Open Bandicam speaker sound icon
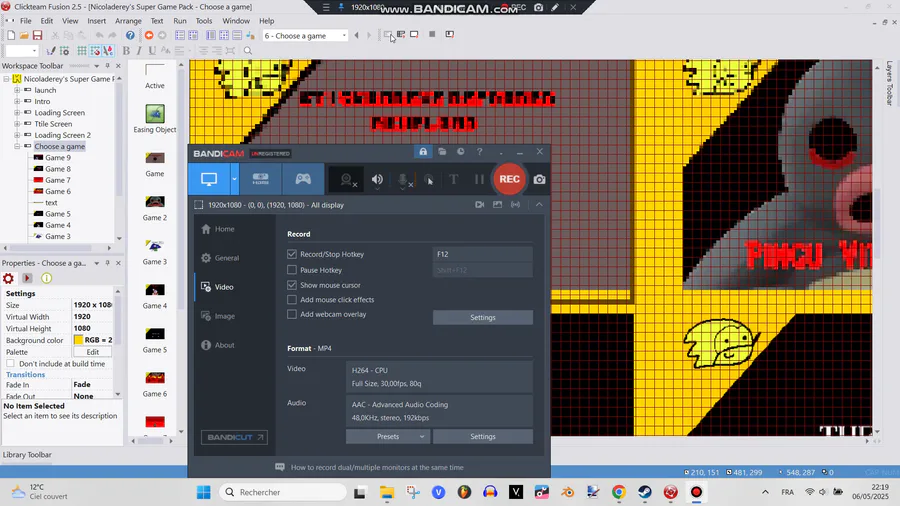This screenshot has height=506, width=900. click(377, 180)
